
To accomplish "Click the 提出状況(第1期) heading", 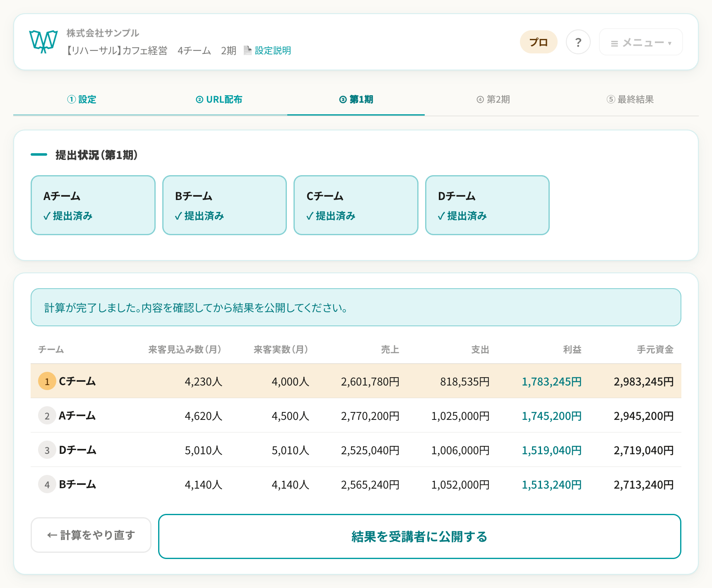I will click(96, 155).
